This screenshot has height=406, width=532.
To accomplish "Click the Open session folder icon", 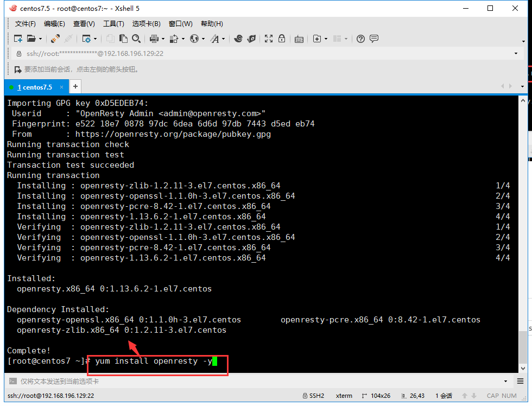I will [x=31, y=39].
